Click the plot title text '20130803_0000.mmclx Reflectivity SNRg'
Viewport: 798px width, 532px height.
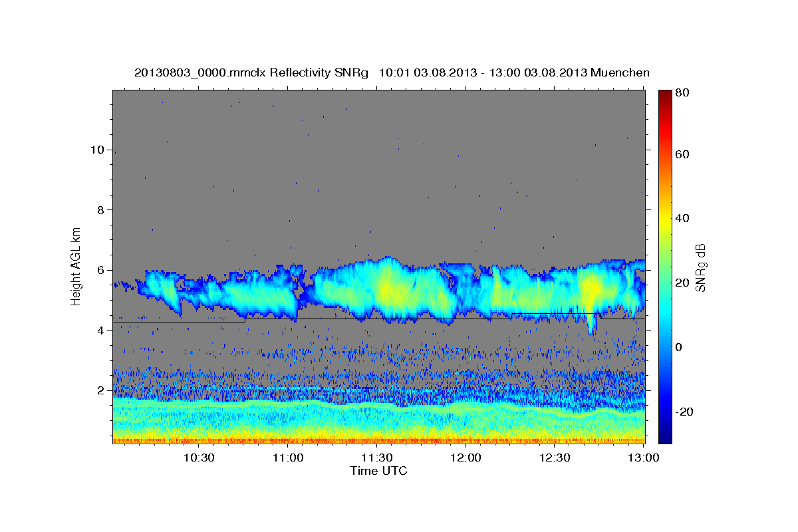tap(251, 72)
